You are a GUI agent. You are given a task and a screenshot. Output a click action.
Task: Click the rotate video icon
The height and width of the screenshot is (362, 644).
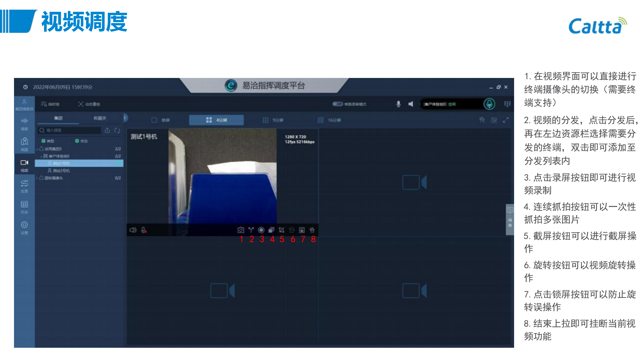[x=292, y=230]
